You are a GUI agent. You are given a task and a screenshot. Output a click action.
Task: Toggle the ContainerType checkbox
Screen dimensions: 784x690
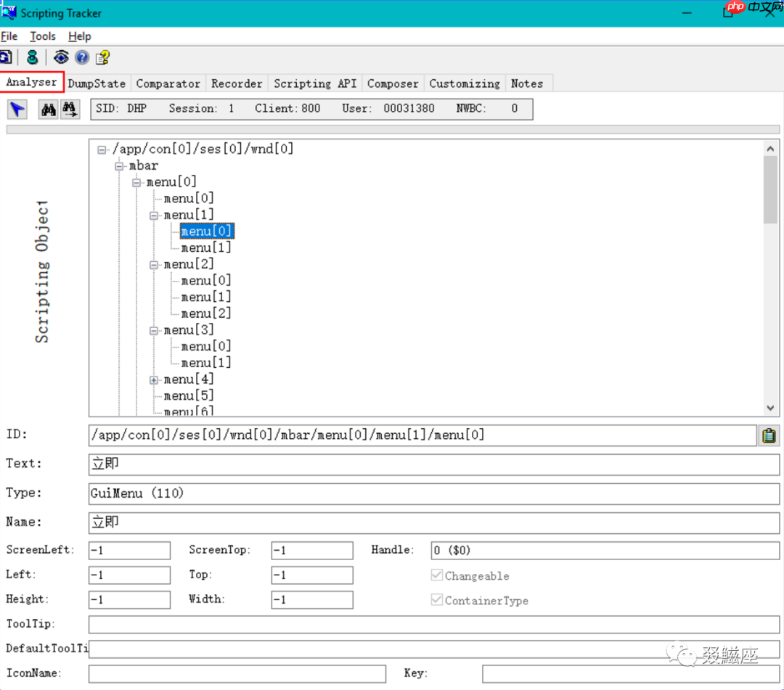(x=437, y=600)
